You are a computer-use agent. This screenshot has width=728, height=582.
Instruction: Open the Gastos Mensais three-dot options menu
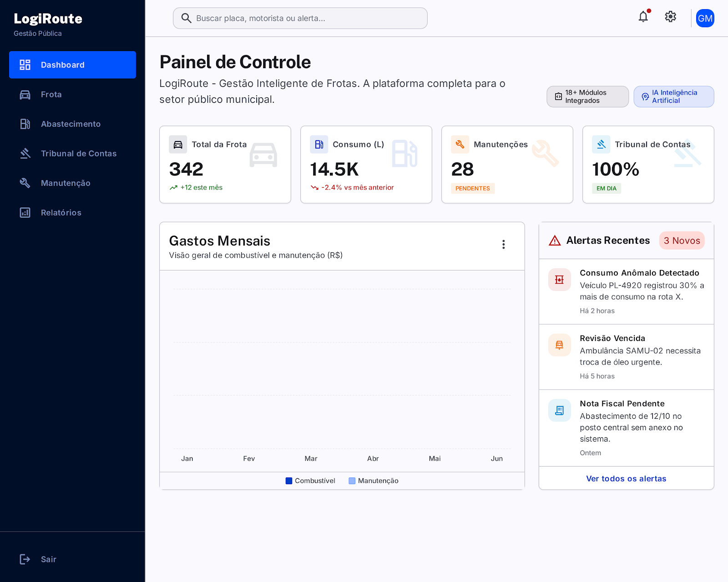point(503,245)
